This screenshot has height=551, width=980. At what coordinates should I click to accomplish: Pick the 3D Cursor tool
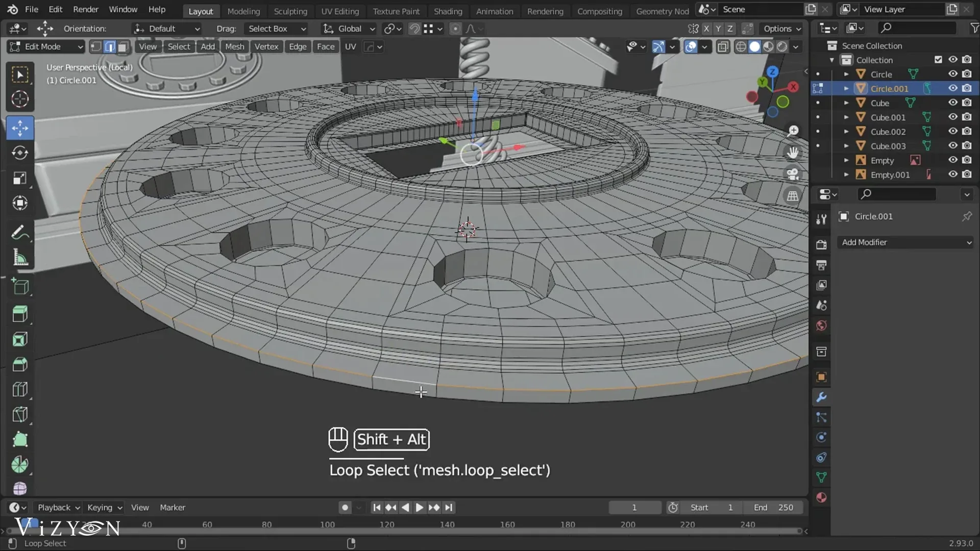pos(20,99)
